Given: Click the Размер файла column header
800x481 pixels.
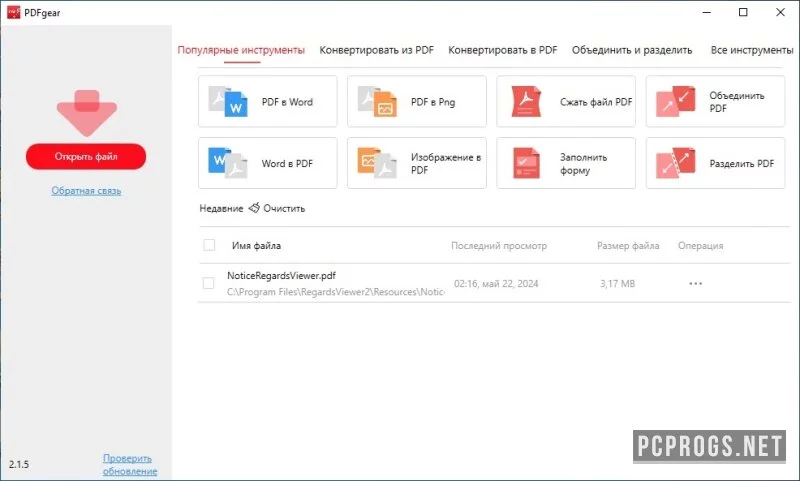Looking at the screenshot, I should pos(628,245).
